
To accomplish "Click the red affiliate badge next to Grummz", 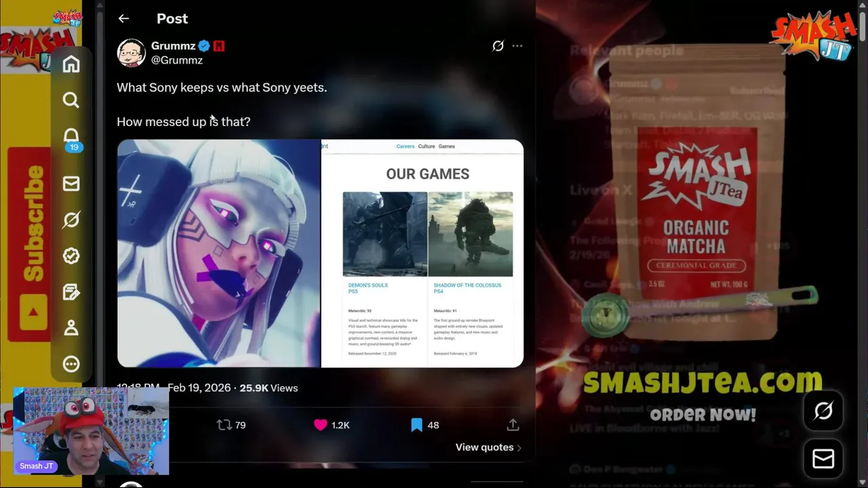I will (218, 46).
